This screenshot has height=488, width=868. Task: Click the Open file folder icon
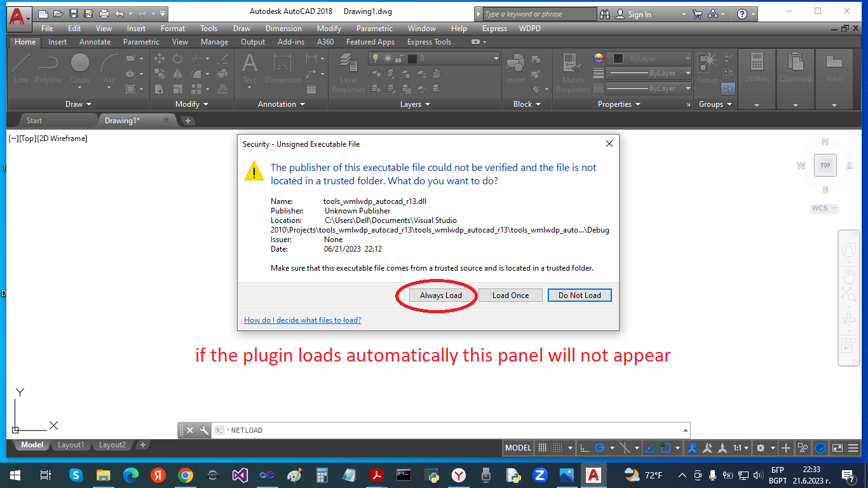point(58,14)
